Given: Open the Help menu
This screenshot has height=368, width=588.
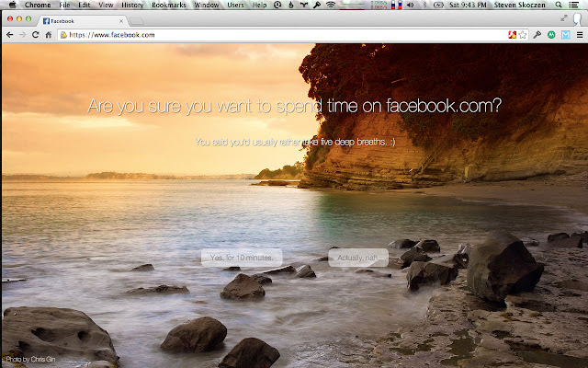Looking at the screenshot, I should 259,5.
